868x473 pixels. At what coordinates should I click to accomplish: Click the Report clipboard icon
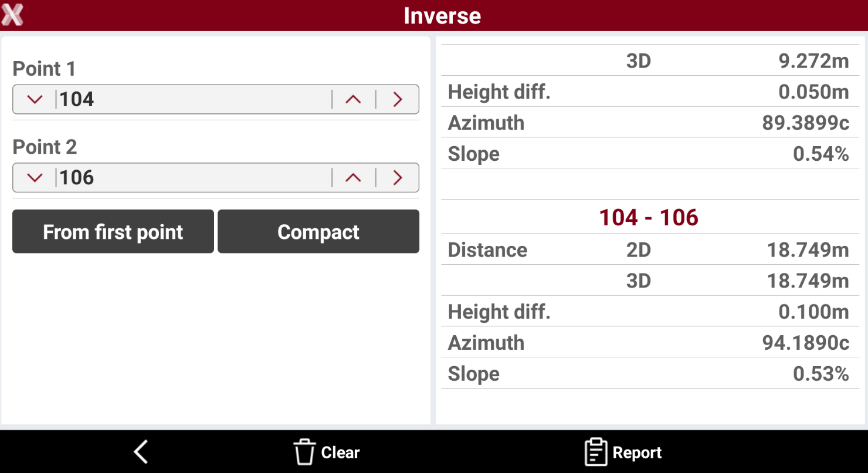click(x=596, y=452)
